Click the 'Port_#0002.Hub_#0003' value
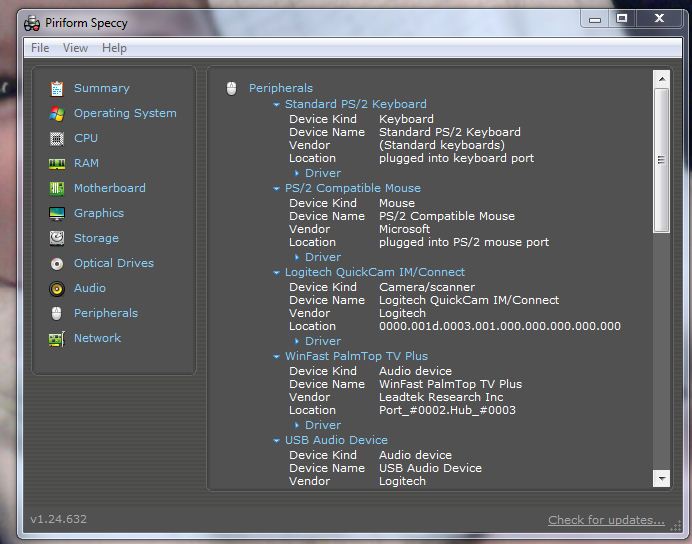This screenshot has width=692, height=544. (447, 410)
